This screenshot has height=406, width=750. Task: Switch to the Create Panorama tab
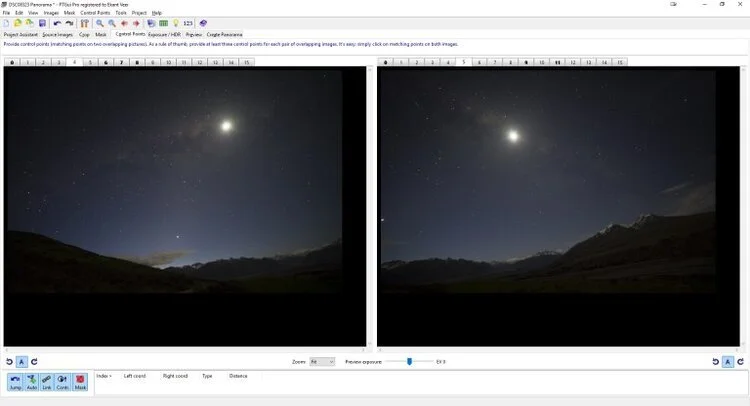tap(224, 34)
